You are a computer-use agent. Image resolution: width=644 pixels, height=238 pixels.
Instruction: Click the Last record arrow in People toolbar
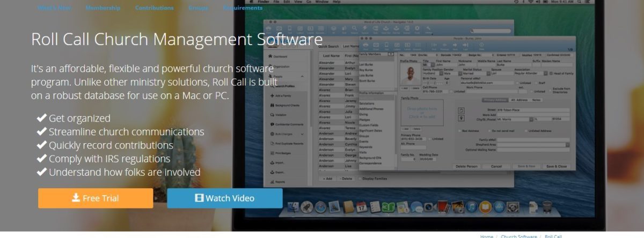pyautogui.click(x=465, y=45)
